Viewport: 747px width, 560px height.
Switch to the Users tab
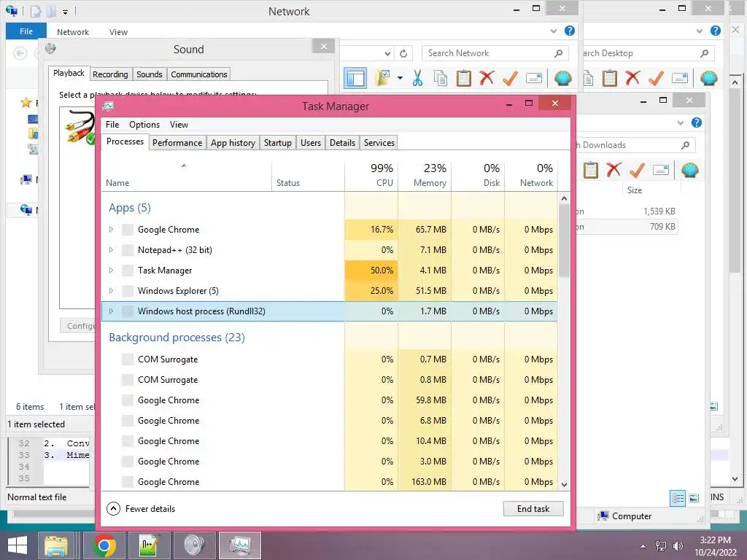point(311,143)
